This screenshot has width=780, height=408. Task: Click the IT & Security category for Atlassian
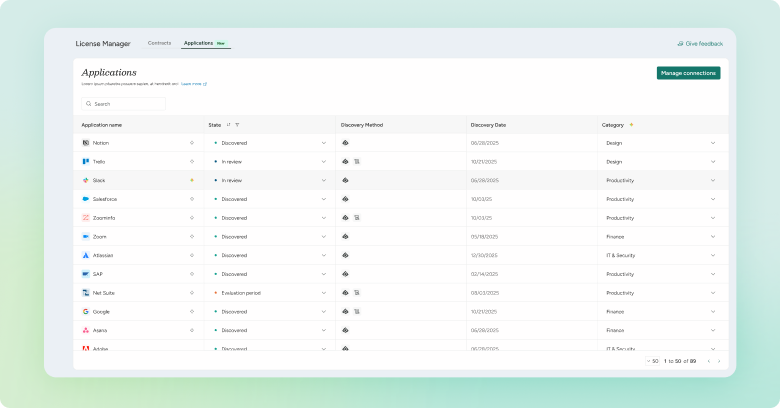click(620, 255)
